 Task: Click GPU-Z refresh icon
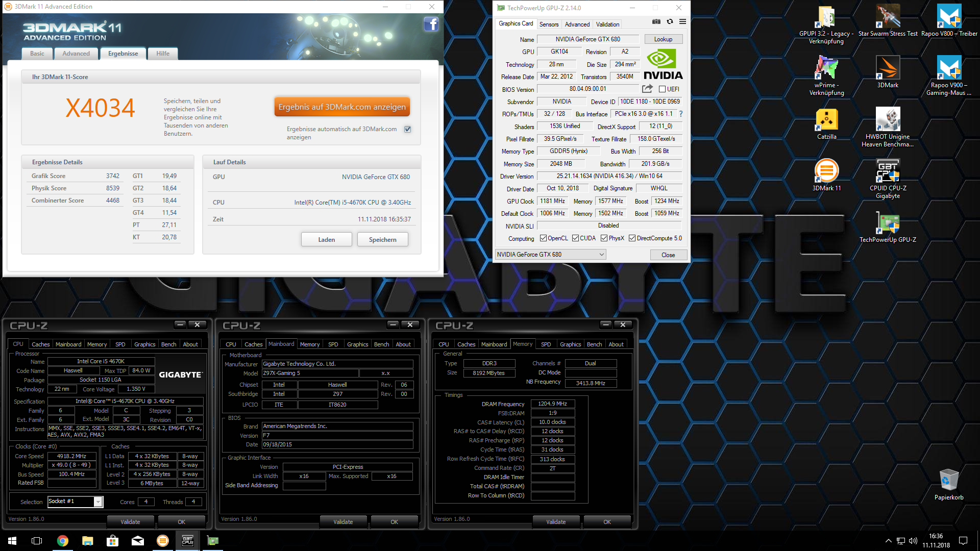pyautogui.click(x=670, y=21)
